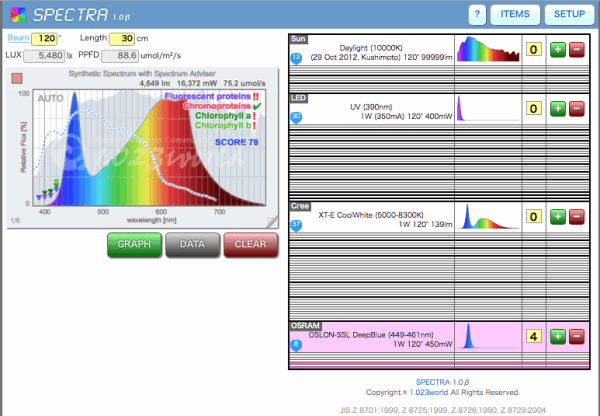Click the AUTO label in the graph
600x416 pixels.
coord(51,98)
